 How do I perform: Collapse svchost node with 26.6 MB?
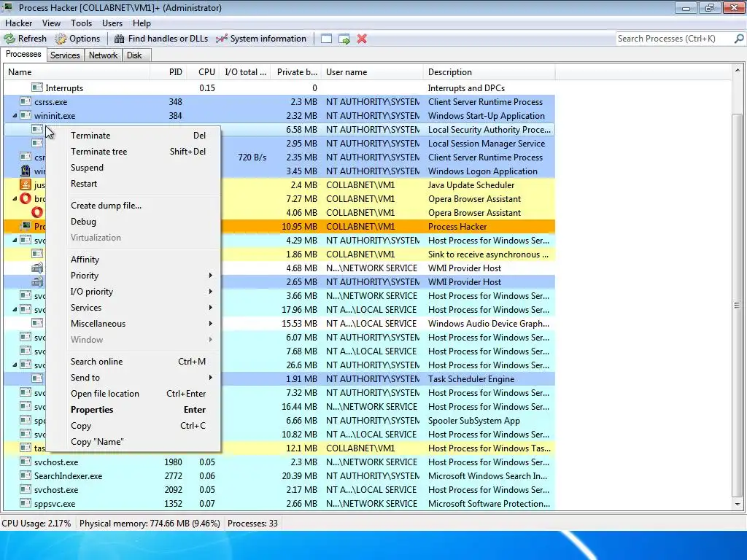15,365
